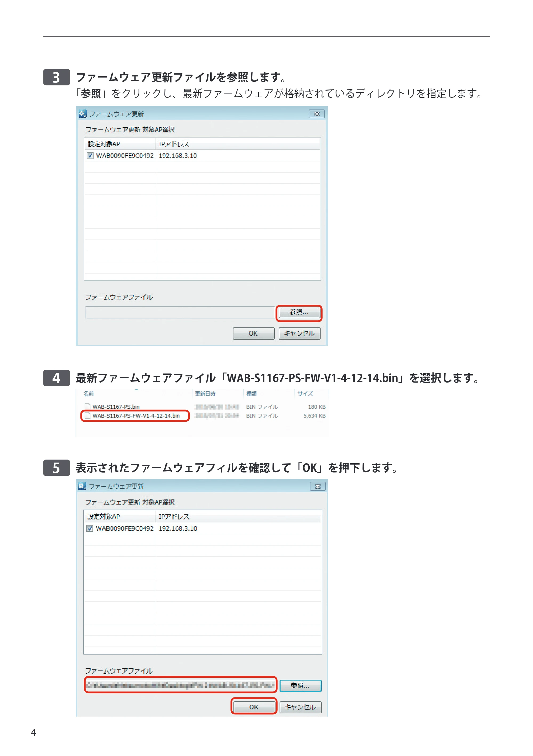Click 設定対象AP column header in step 5 dialog

(119, 517)
